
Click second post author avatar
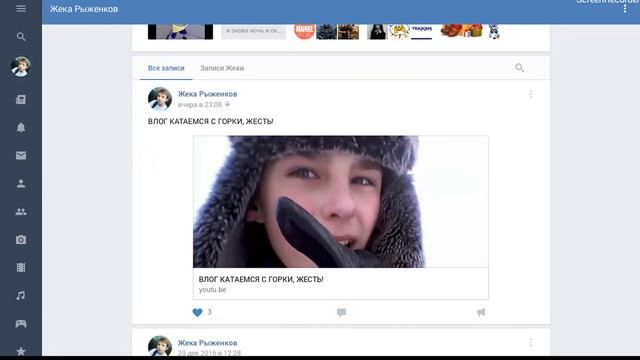[x=160, y=346]
